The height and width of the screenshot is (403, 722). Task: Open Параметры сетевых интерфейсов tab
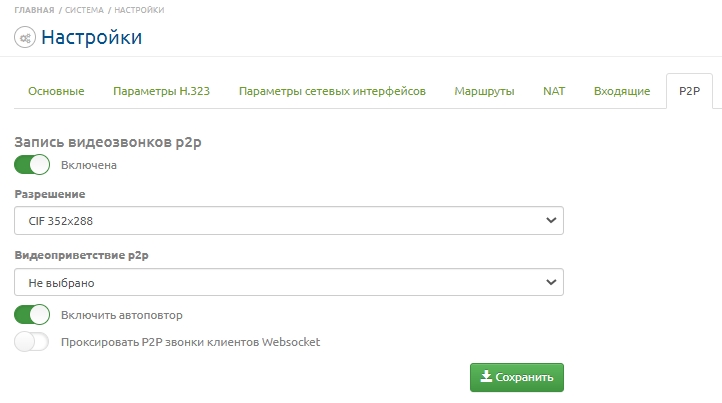332,91
